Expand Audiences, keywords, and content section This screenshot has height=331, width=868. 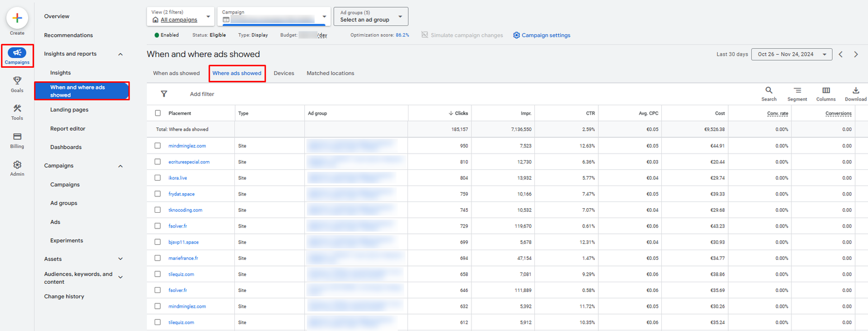tap(120, 277)
